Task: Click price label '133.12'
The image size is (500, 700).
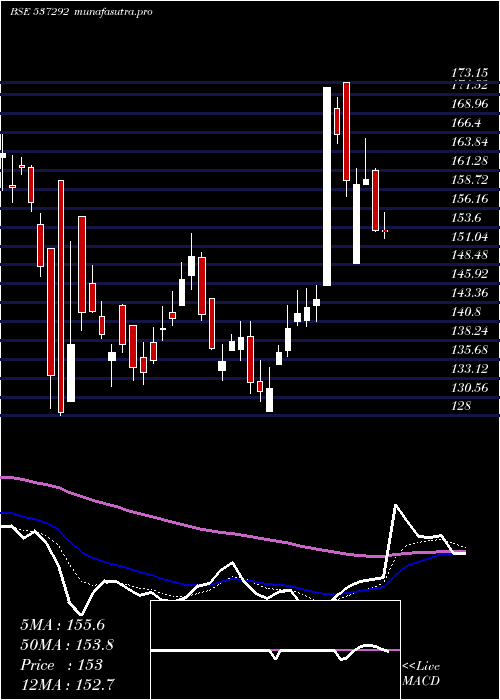Action: point(470,369)
